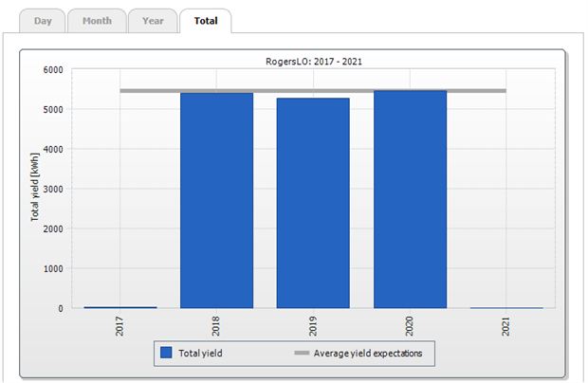Viewport: 588px width, 383px height.
Task: Click the Total tab
Action: (206, 21)
